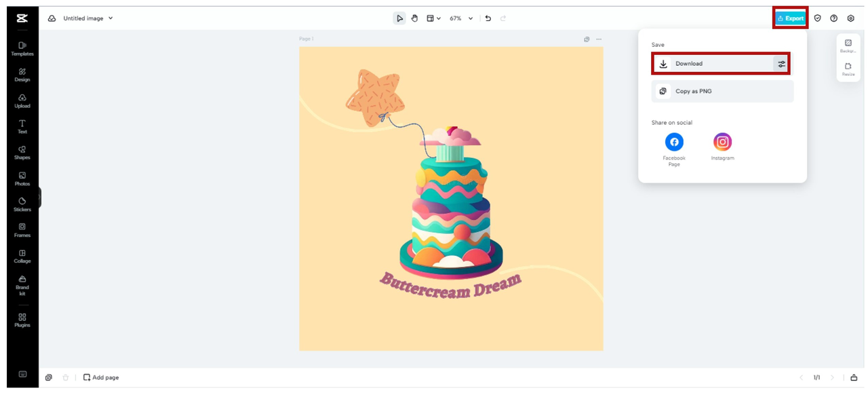Click the delete page trash icon

pos(66,377)
